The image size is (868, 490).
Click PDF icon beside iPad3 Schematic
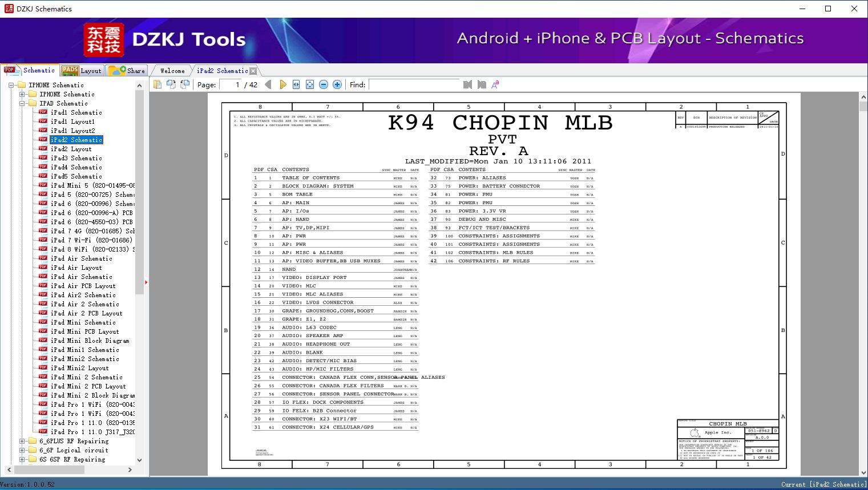(x=43, y=158)
